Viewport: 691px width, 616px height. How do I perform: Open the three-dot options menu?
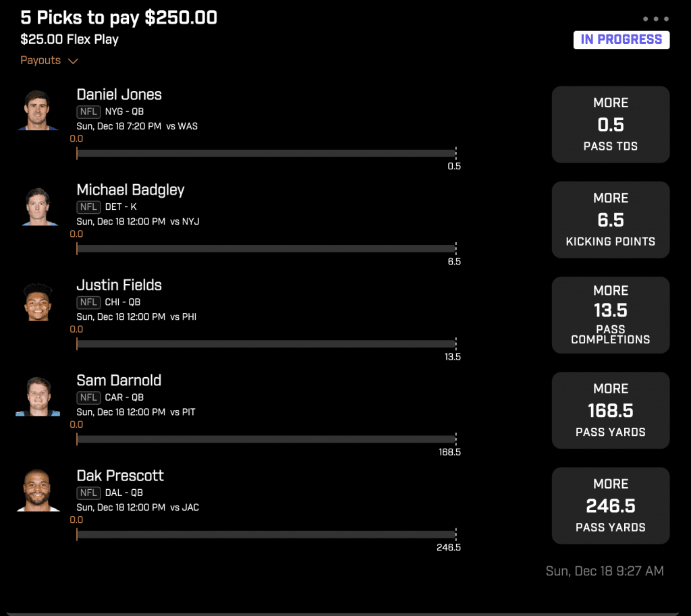coord(655,19)
